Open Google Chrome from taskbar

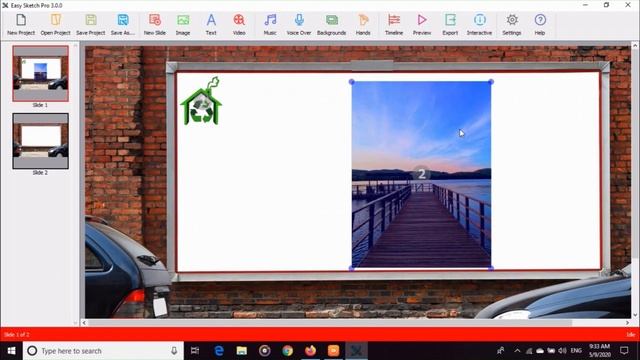(287, 351)
